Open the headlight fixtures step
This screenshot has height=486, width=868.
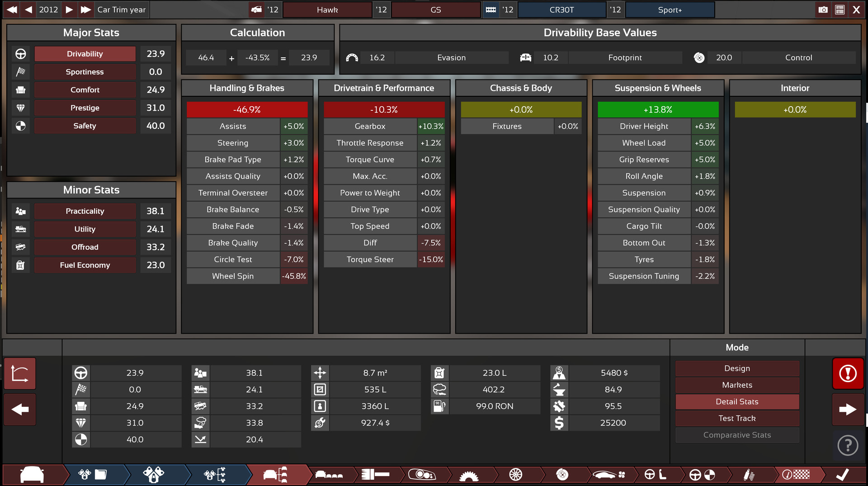tap(421, 474)
